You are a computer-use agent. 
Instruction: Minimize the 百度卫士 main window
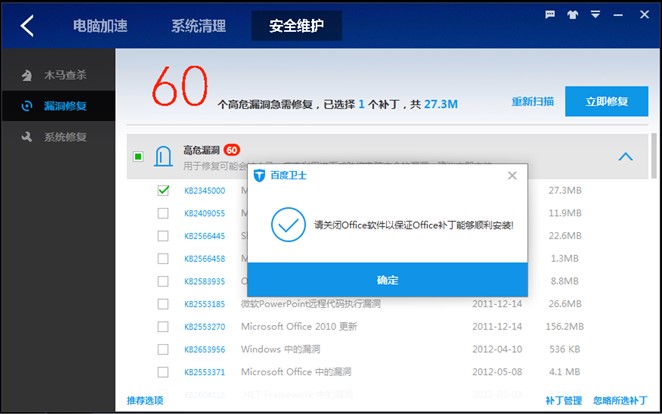pos(618,15)
